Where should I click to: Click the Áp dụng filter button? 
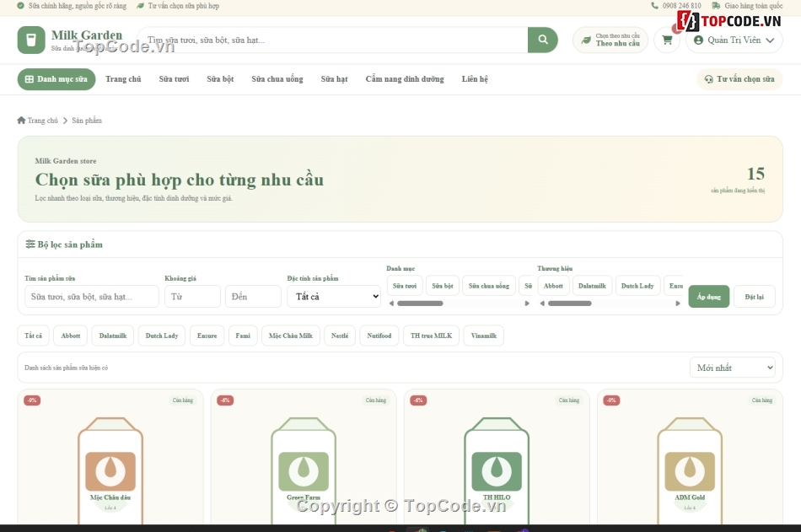pos(708,297)
